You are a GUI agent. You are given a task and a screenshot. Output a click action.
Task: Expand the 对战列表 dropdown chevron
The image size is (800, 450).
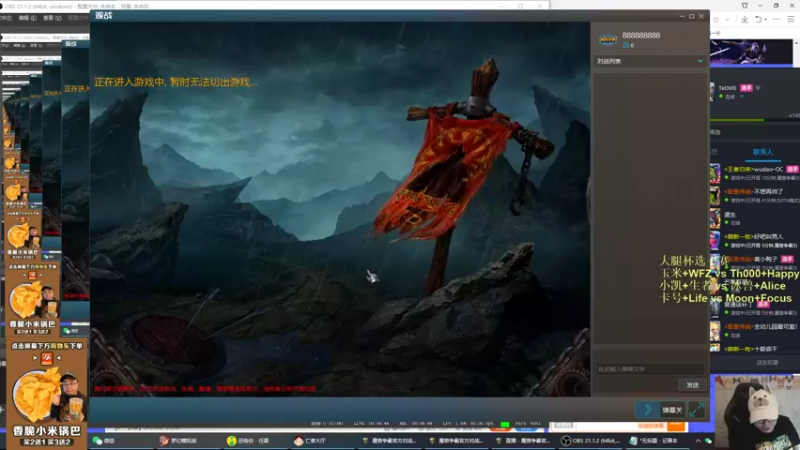pos(700,61)
